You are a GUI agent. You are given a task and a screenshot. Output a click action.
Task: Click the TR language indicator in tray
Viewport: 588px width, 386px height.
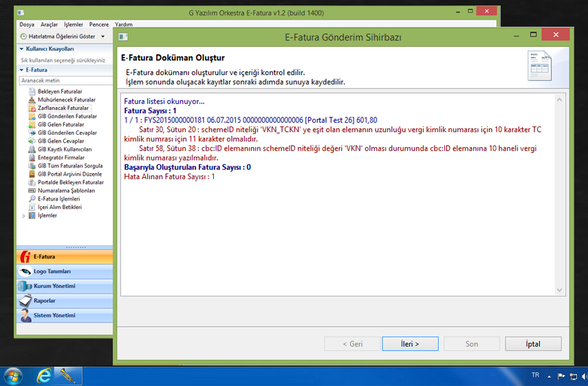tap(536, 375)
